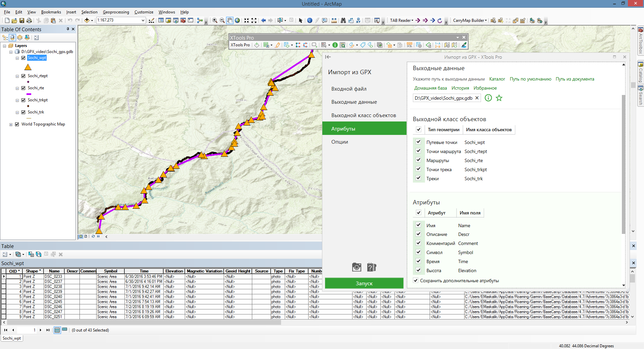Screen dimensions: 644x349
Task: Open the CarryMap Builder dropdown menu
Action: 470,20
